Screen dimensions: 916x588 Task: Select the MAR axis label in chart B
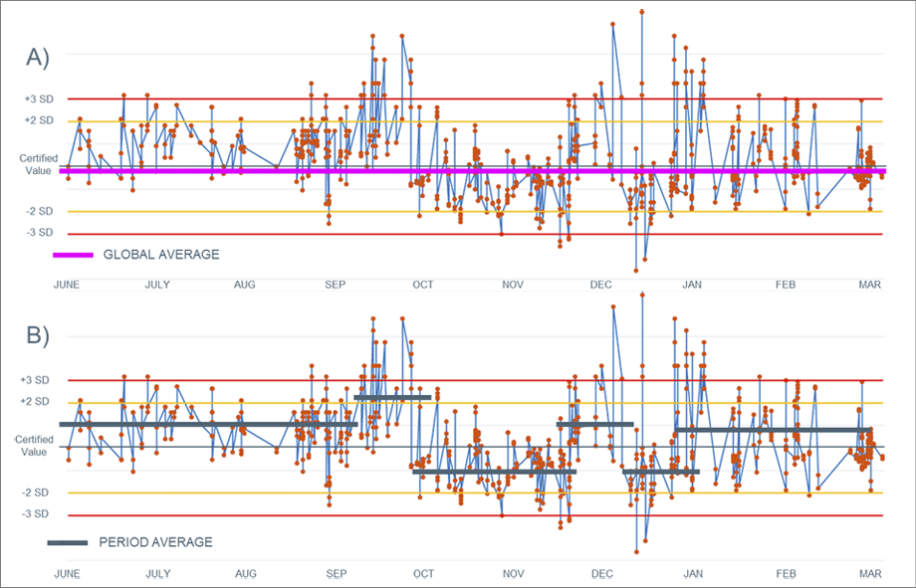pos(869,574)
